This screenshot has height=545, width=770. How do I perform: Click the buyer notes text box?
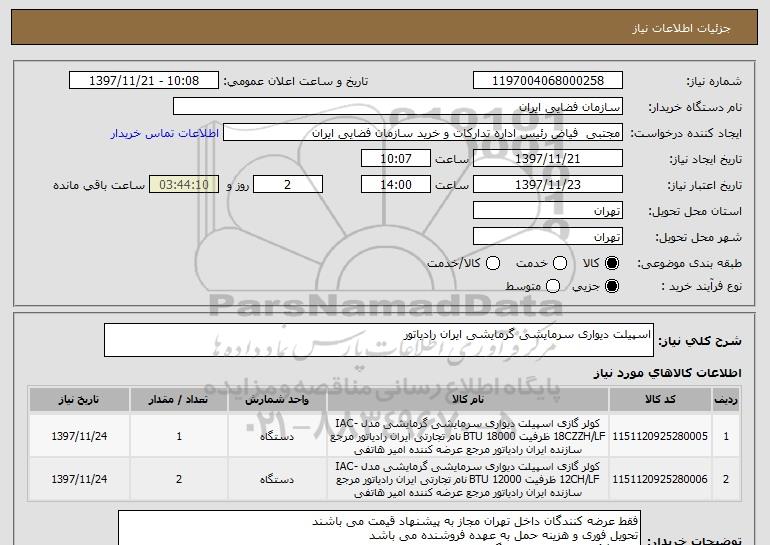click(379, 528)
